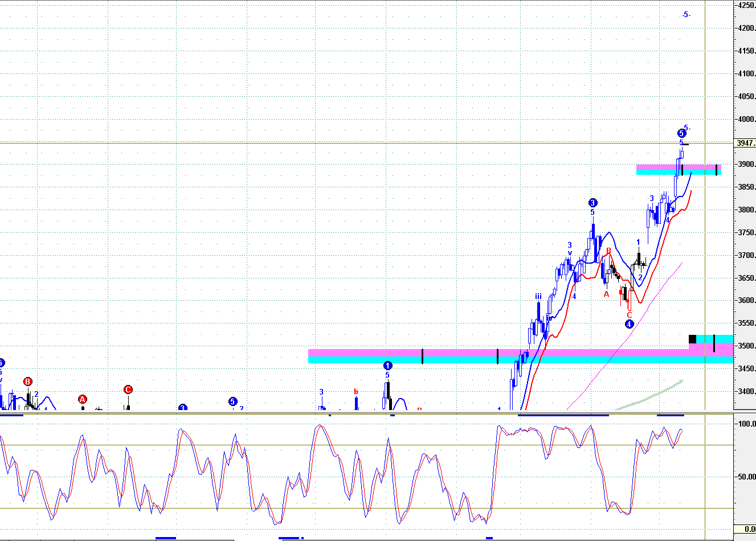Click the 4000 price axis label
The image size is (756, 541).
point(746,119)
